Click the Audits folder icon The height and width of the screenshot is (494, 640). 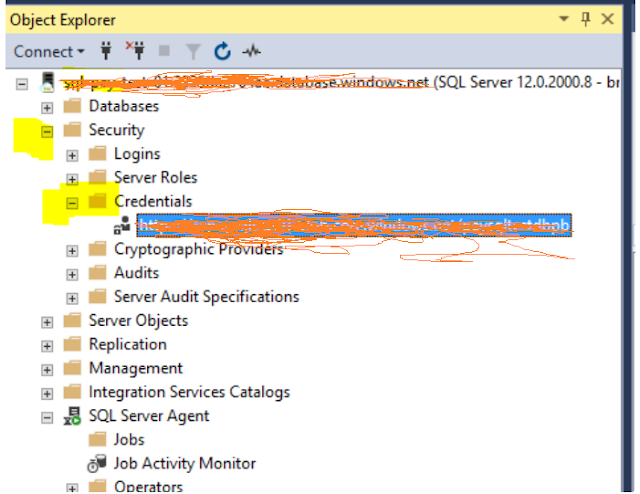click(x=98, y=272)
